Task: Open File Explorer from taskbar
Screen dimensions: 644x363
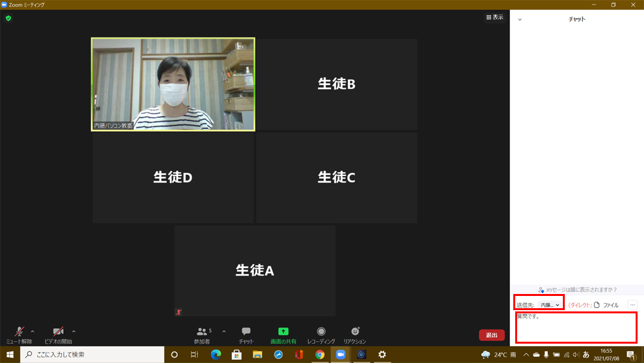Action: (x=258, y=355)
